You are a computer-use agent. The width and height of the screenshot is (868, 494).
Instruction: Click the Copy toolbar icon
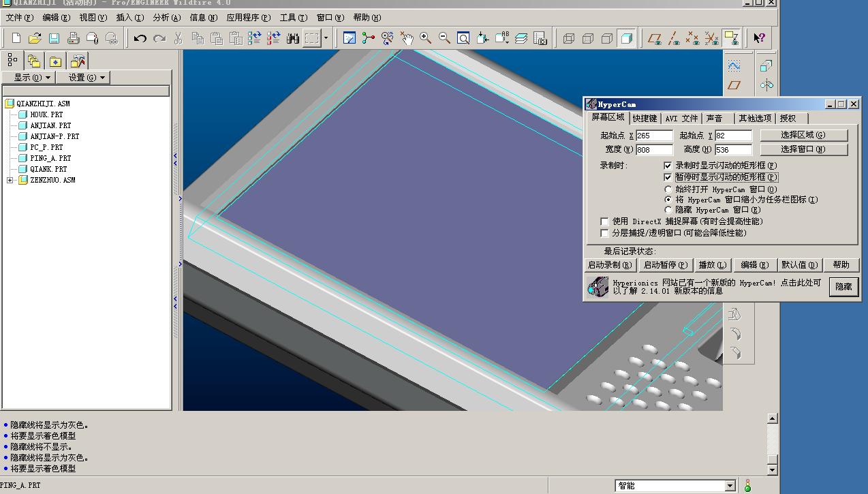pos(197,38)
